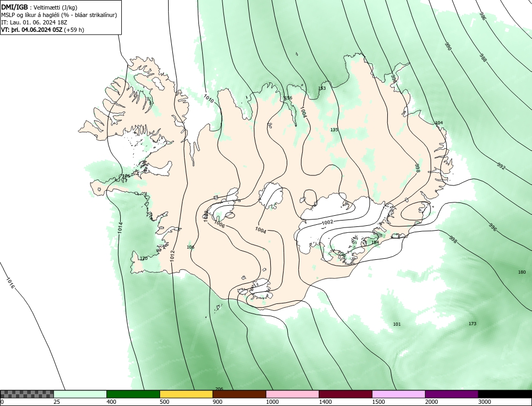Pick the dark green 400–500 legend swatch
The image size is (532, 406).
click(x=133, y=394)
